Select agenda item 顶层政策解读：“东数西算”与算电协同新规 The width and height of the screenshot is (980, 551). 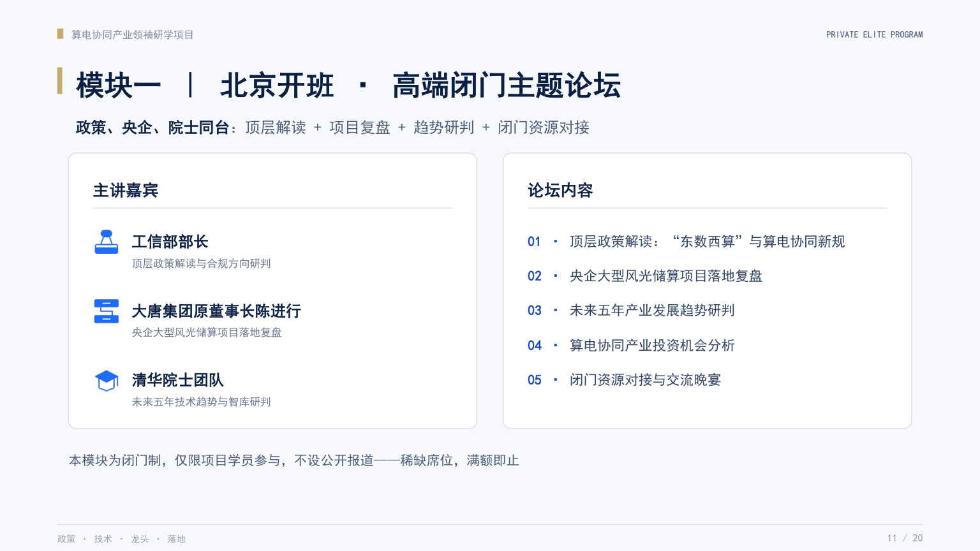pos(708,242)
